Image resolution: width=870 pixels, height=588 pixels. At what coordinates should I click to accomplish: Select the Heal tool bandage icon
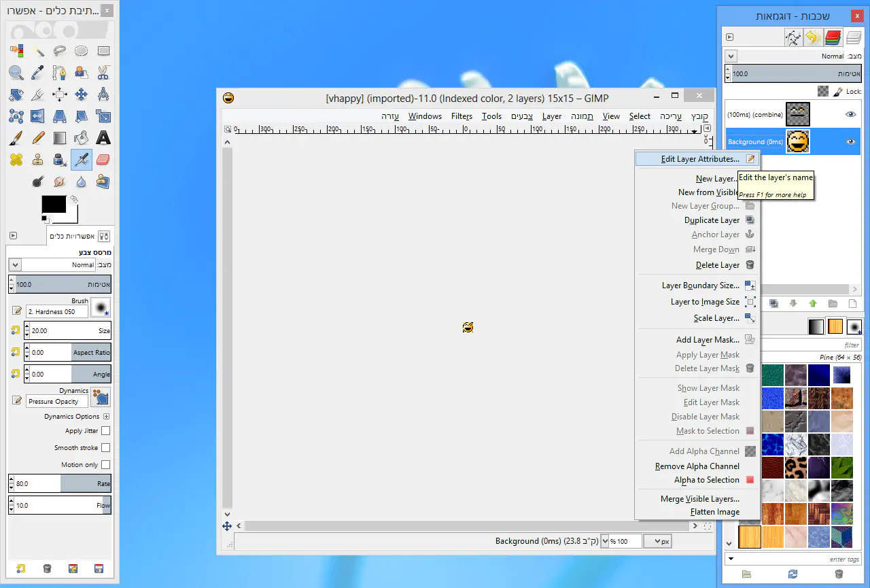point(16,160)
